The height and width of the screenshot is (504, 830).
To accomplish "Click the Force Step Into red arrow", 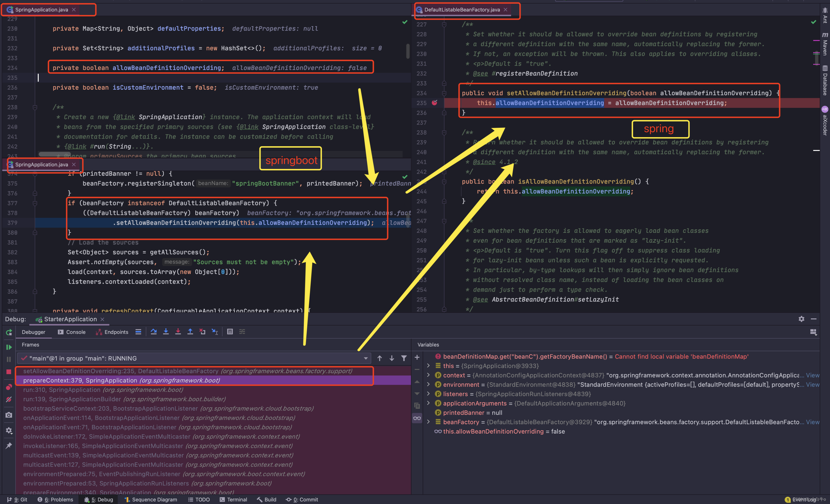I will [x=178, y=332].
